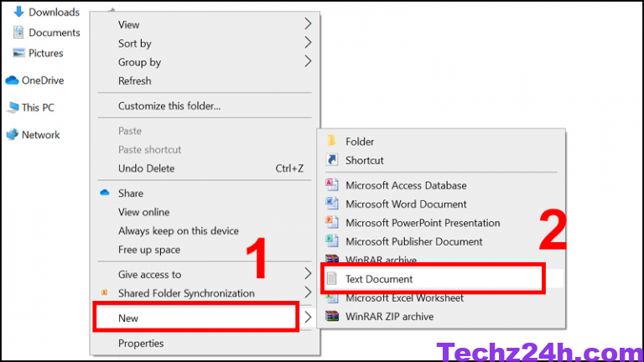Click the PowerPoint Presentation file icon
The height and width of the screenshot is (362, 644).
pos(332,223)
